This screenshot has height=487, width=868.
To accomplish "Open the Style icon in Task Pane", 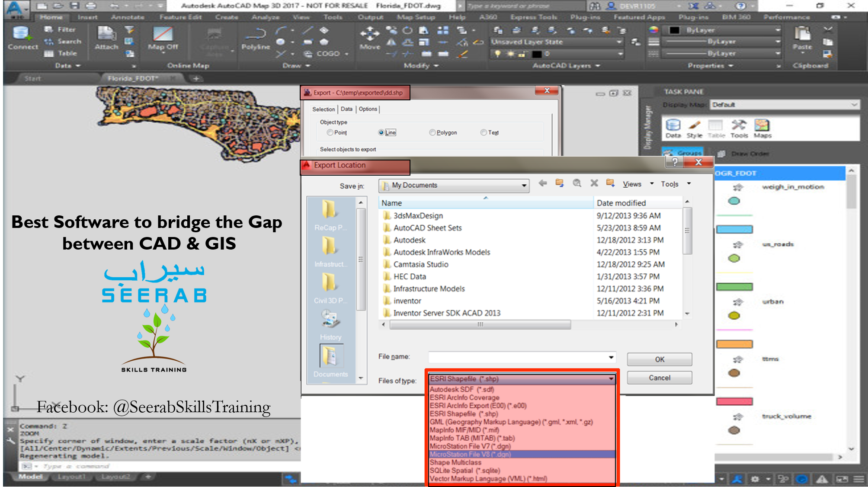I will pos(694,129).
